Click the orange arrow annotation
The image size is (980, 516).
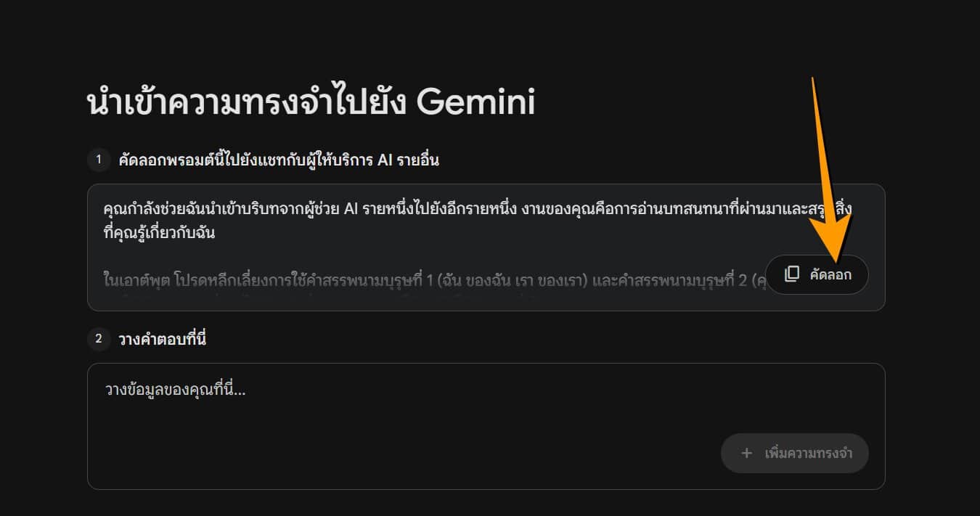829,181
